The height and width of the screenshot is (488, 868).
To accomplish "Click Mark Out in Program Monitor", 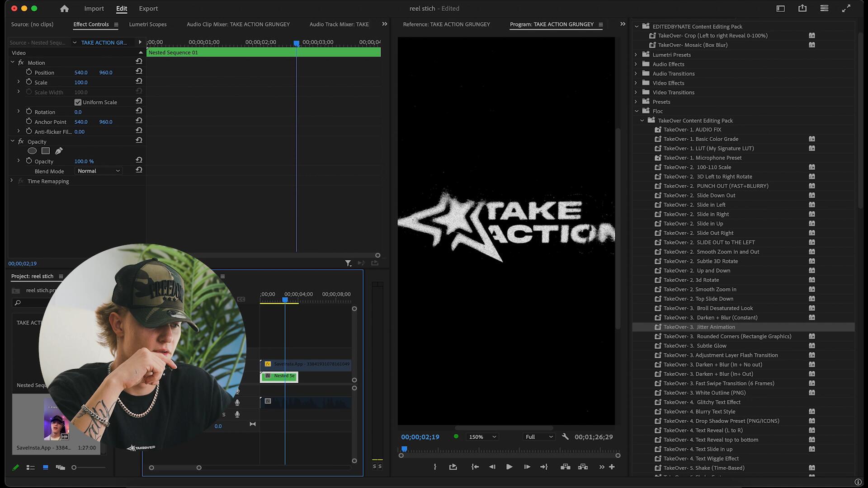I will click(435, 467).
